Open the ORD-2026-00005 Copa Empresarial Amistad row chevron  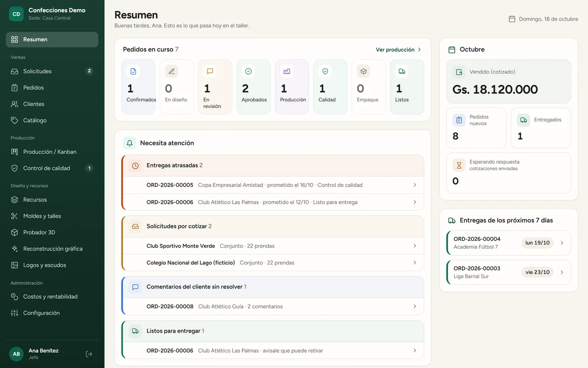[x=415, y=185]
